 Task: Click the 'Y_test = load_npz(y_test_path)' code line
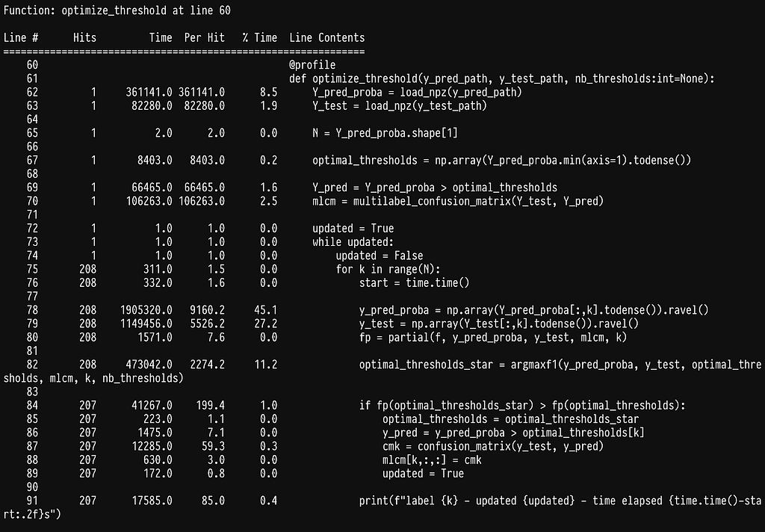point(400,105)
